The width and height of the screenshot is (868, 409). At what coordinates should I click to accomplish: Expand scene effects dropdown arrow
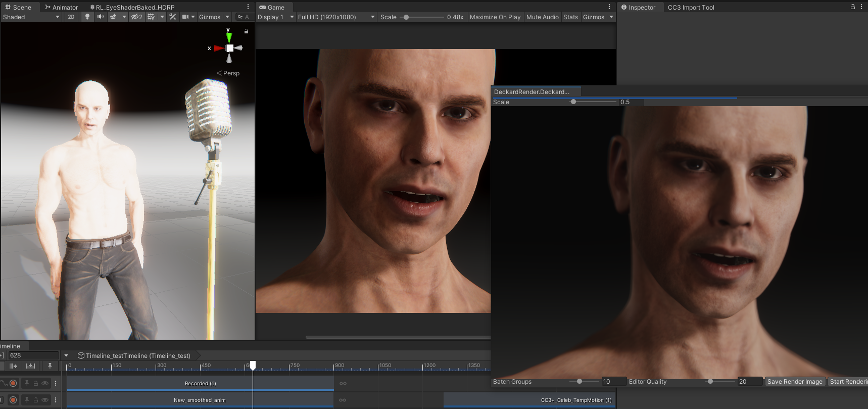pyautogui.click(x=124, y=17)
